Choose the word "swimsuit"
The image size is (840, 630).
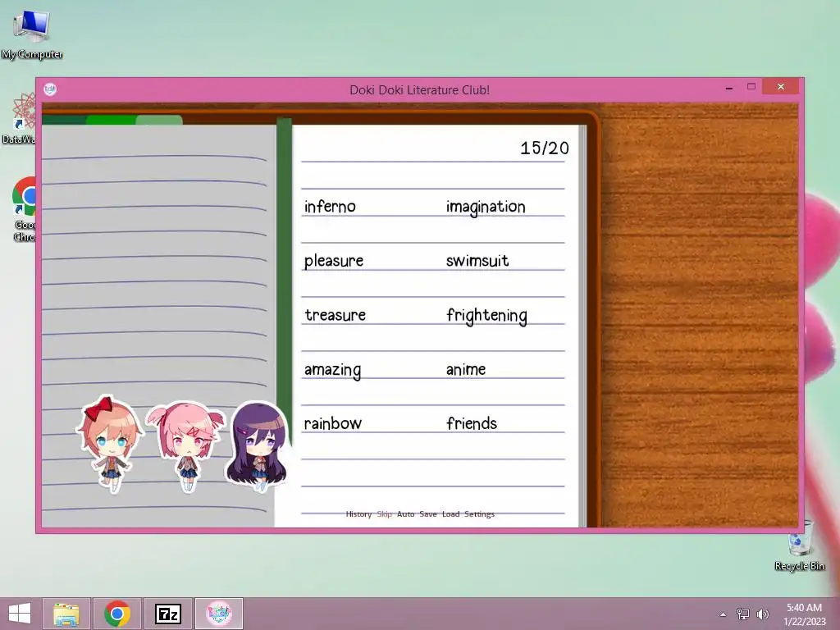[x=477, y=261]
